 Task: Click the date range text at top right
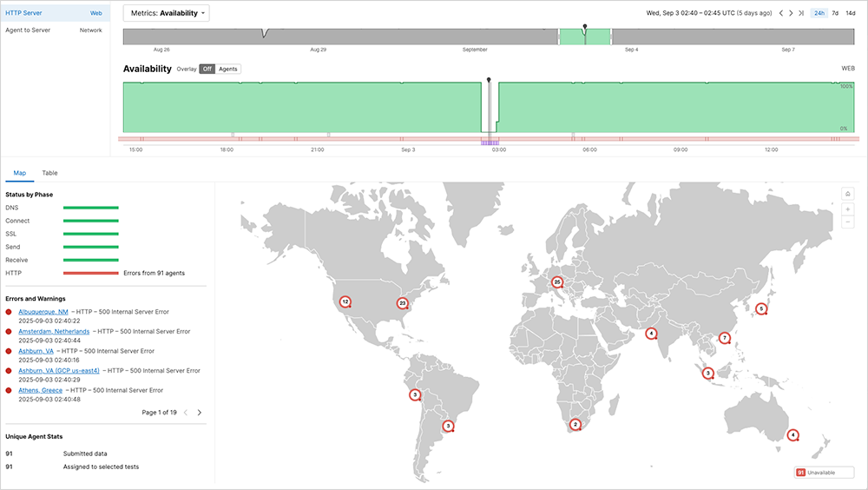coord(709,13)
